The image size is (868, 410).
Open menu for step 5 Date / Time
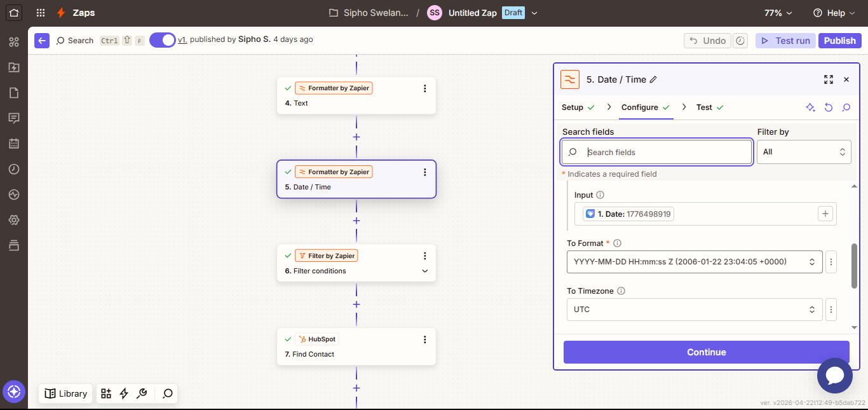click(x=425, y=172)
